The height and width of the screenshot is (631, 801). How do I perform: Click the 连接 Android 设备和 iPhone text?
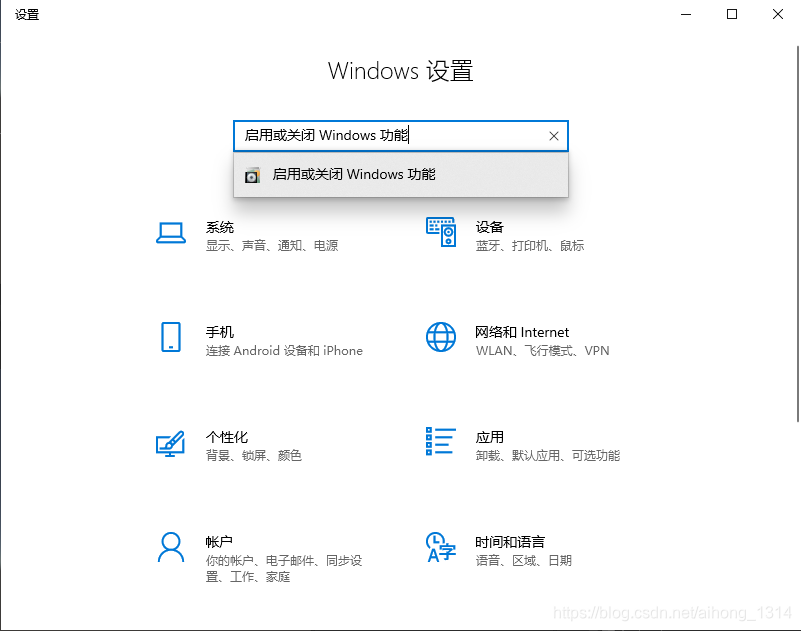tap(284, 351)
